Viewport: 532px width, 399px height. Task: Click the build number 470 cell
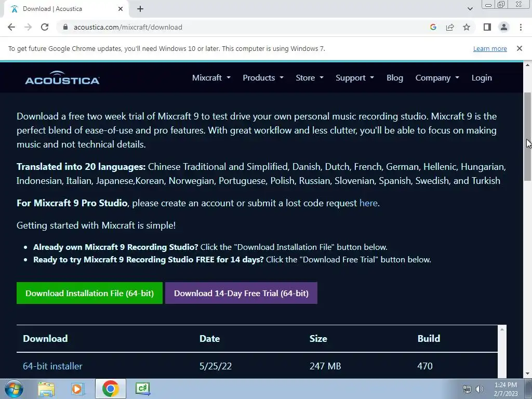pyautogui.click(x=425, y=366)
